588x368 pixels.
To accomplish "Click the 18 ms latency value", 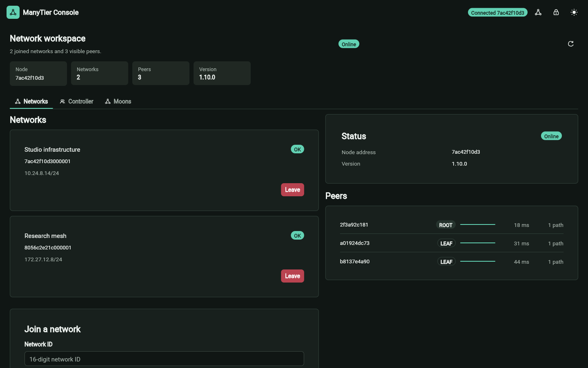I will coord(521,225).
